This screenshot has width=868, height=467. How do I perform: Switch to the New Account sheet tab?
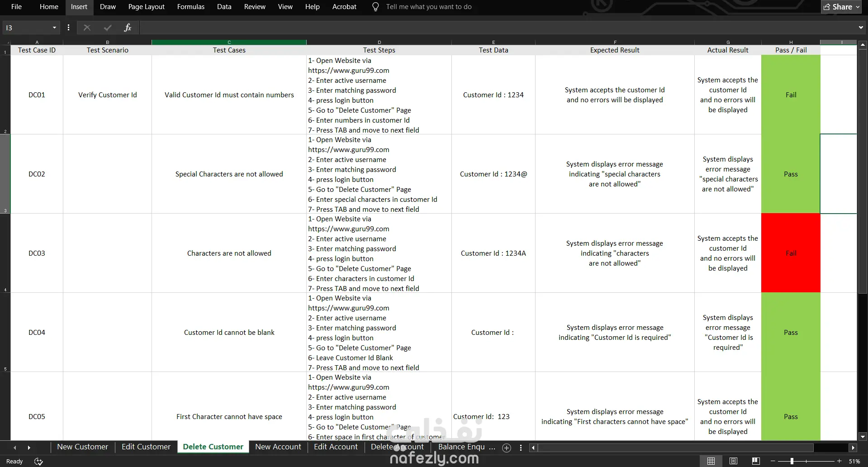pos(278,447)
